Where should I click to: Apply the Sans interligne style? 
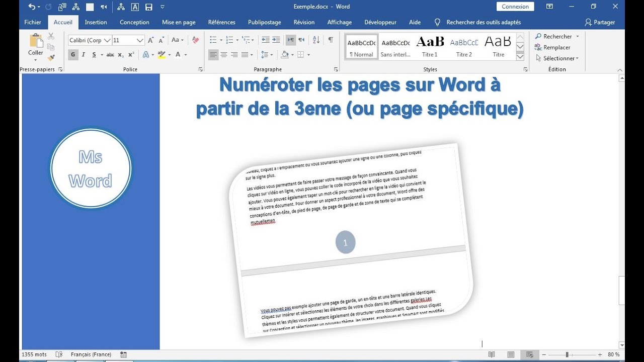point(395,47)
